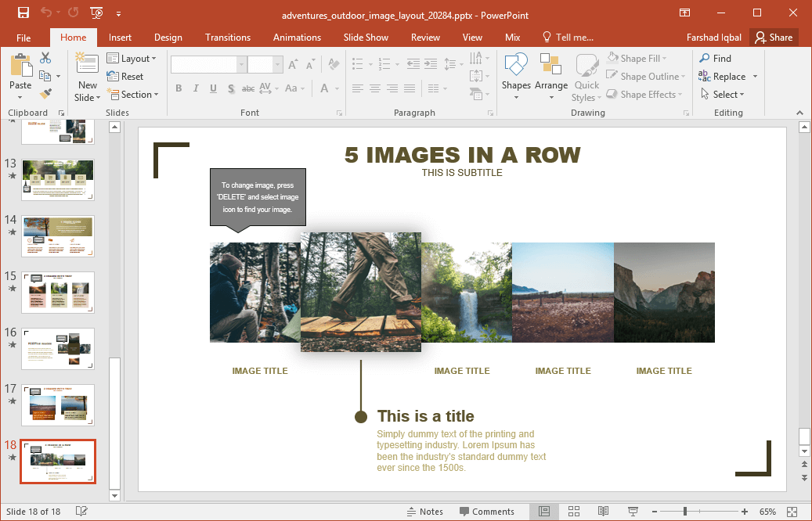
Task: Enable underline formatting
Action: [x=212, y=88]
